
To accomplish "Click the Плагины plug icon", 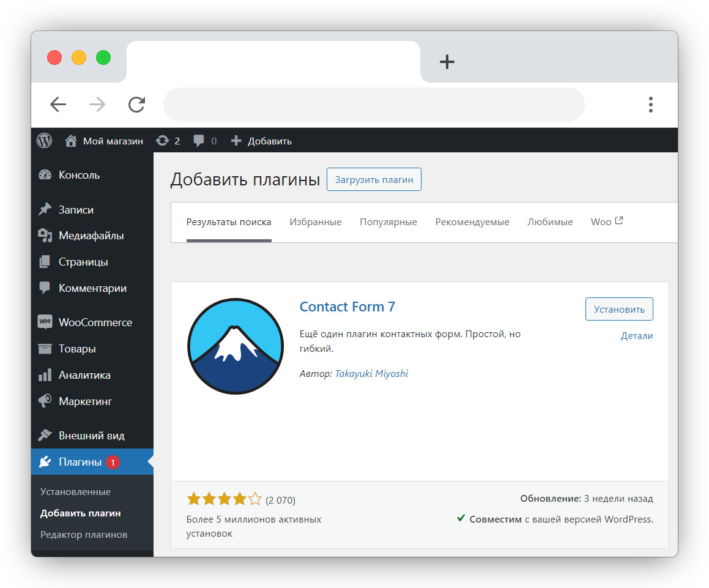I will [x=45, y=462].
